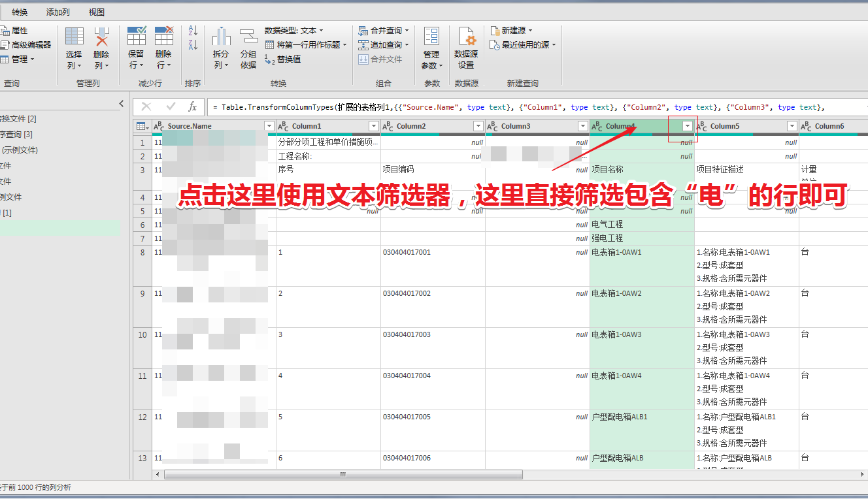Select the query group ending in 查询 [3]
The width and height of the screenshot is (868, 499).
[16, 135]
